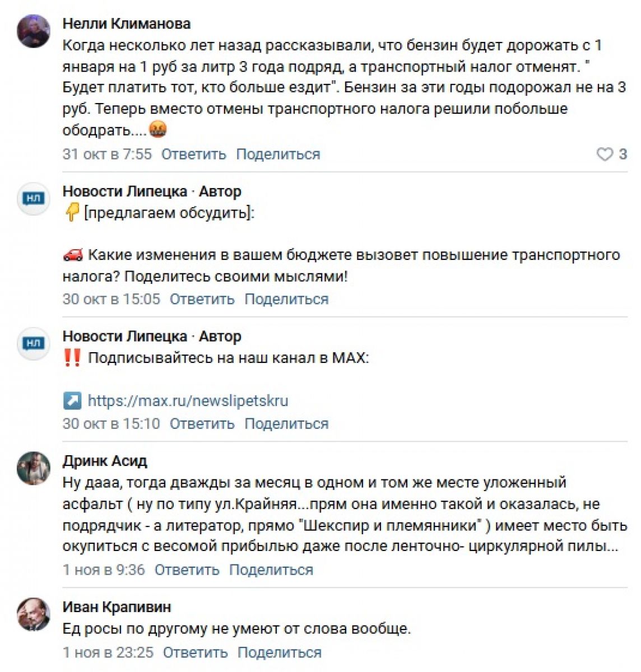This screenshot has height=672, width=641.
Task: Open Нелли Климанова's name link
Action: (126, 24)
